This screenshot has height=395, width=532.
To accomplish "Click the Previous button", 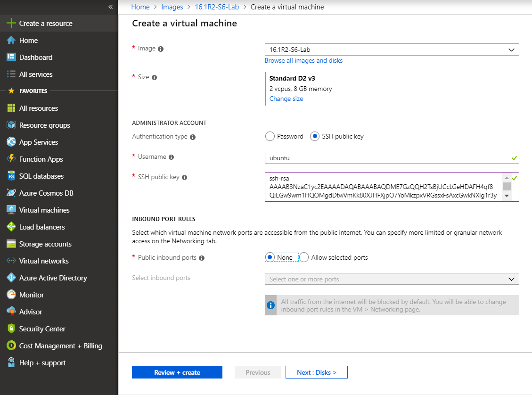I will tap(258, 372).
